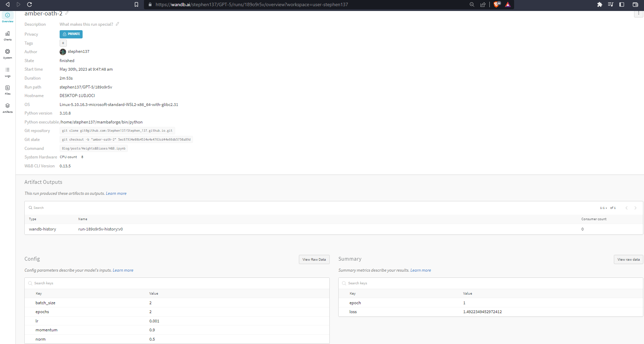
Task: Click View raw data button in Summary
Action: [628, 260]
